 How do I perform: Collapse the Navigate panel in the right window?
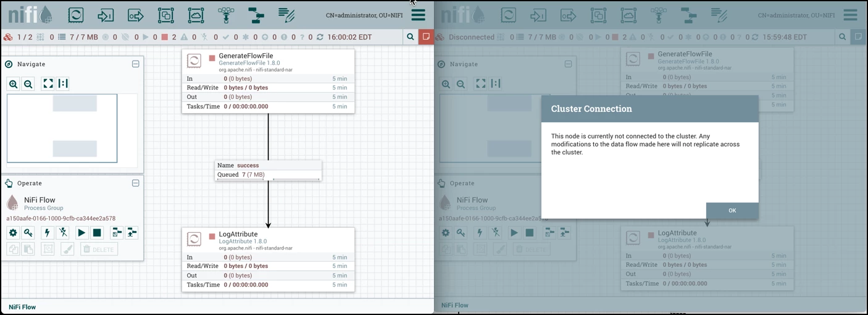point(569,64)
